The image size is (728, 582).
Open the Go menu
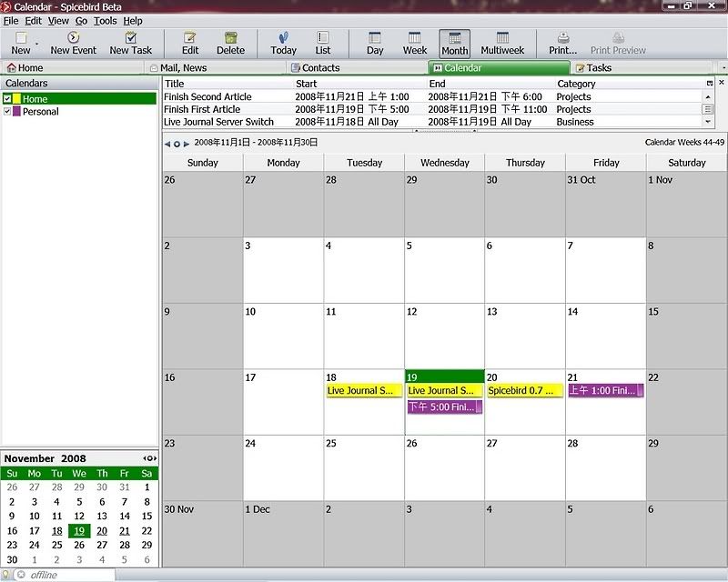coord(81,21)
